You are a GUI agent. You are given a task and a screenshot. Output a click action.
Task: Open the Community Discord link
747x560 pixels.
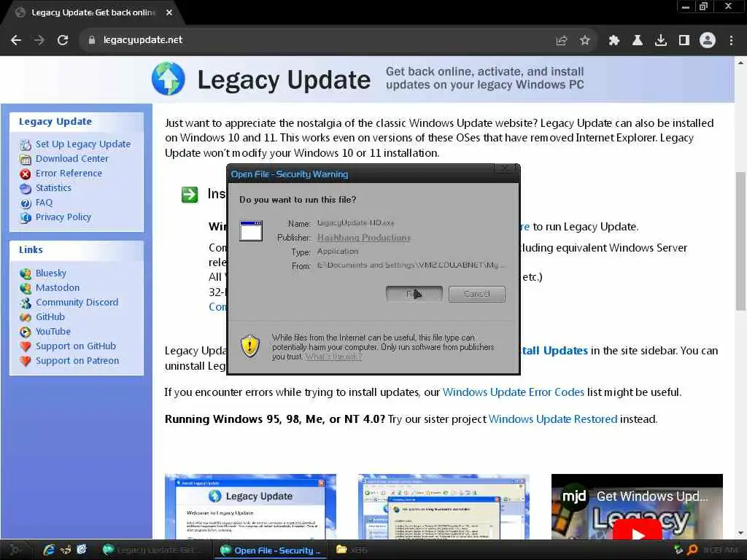(77, 303)
